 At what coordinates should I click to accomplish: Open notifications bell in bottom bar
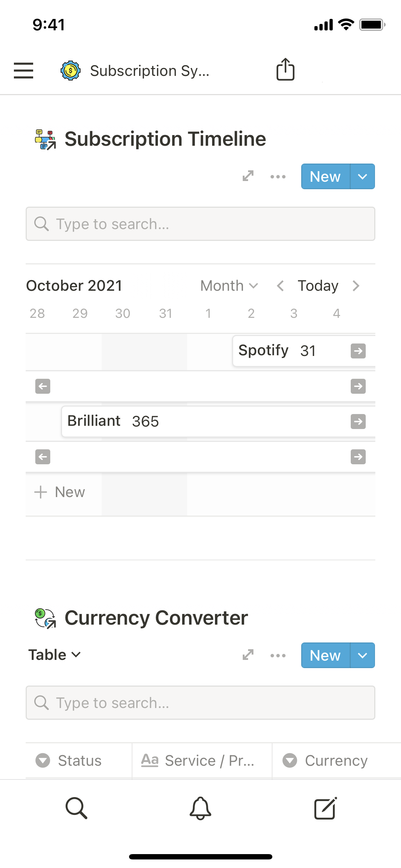[200, 808]
